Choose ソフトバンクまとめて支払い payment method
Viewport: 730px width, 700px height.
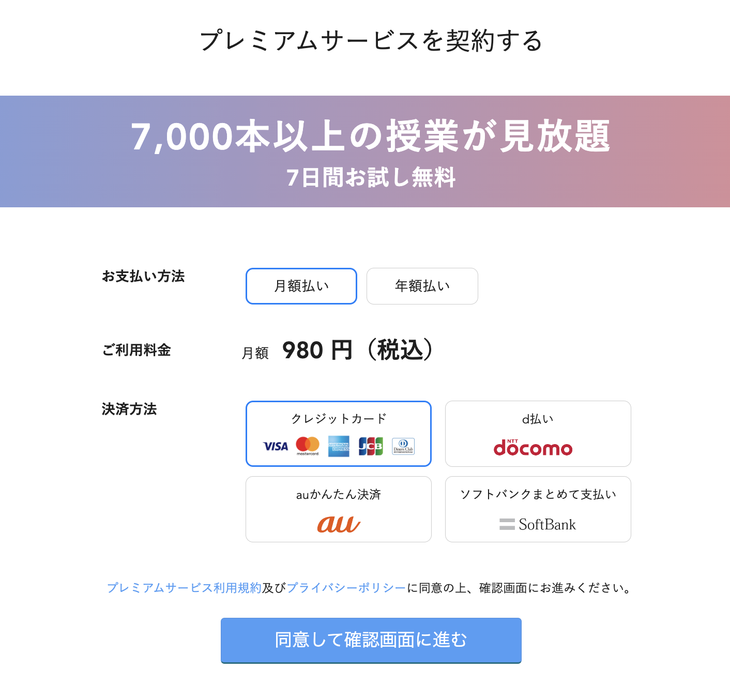[x=538, y=509]
